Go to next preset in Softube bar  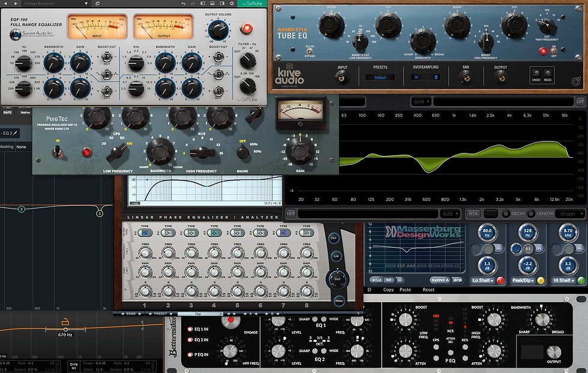[x=16, y=4]
